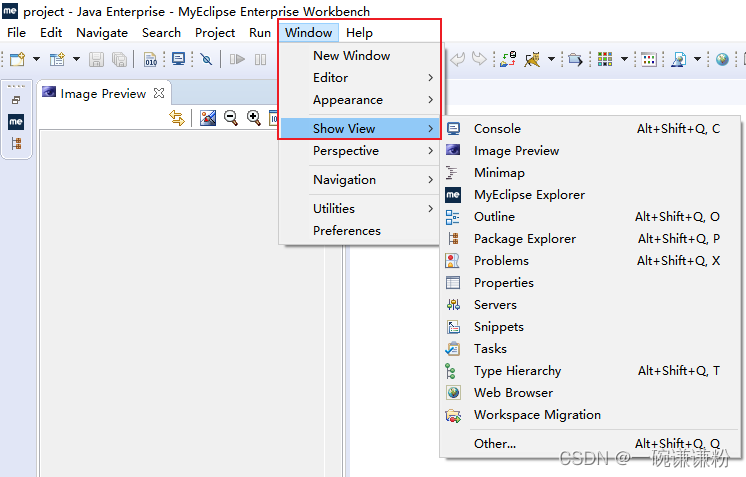Show the Outline view
Viewport: 746px width, 477px height.
(589, 217)
